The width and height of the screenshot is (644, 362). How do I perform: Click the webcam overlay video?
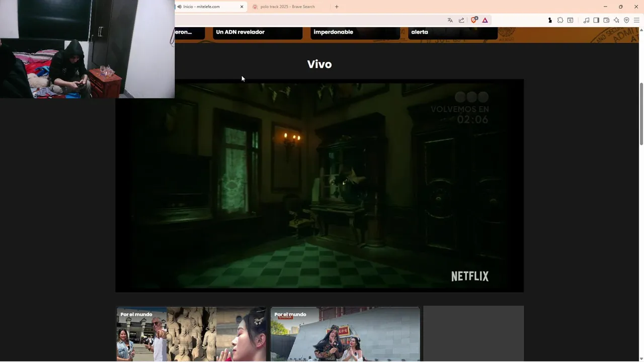(88, 49)
